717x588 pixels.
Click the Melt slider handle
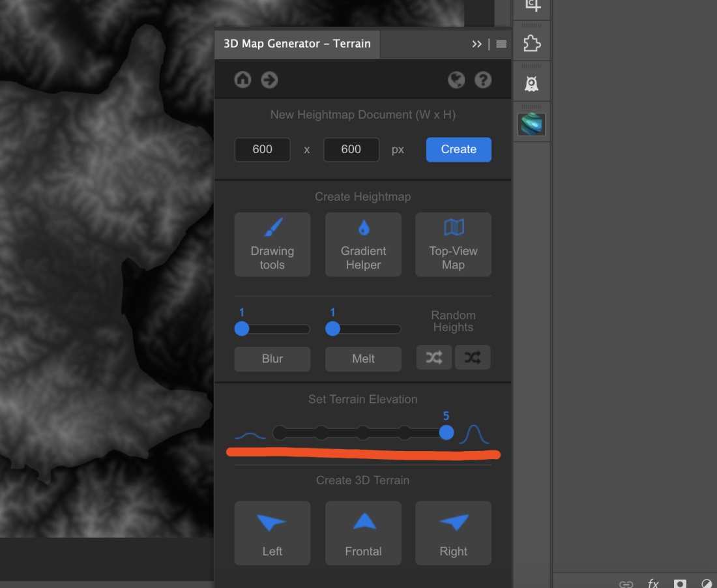(x=332, y=329)
